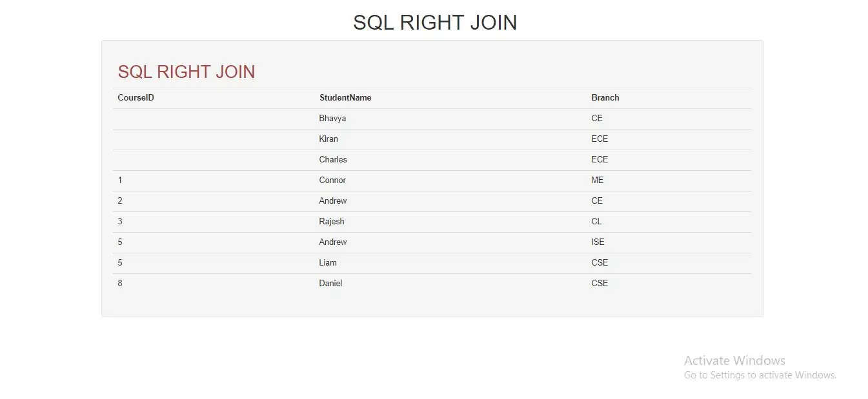Viewport: 868px width, 399px height.
Task: Click the ME branch cell
Action: 598,180
